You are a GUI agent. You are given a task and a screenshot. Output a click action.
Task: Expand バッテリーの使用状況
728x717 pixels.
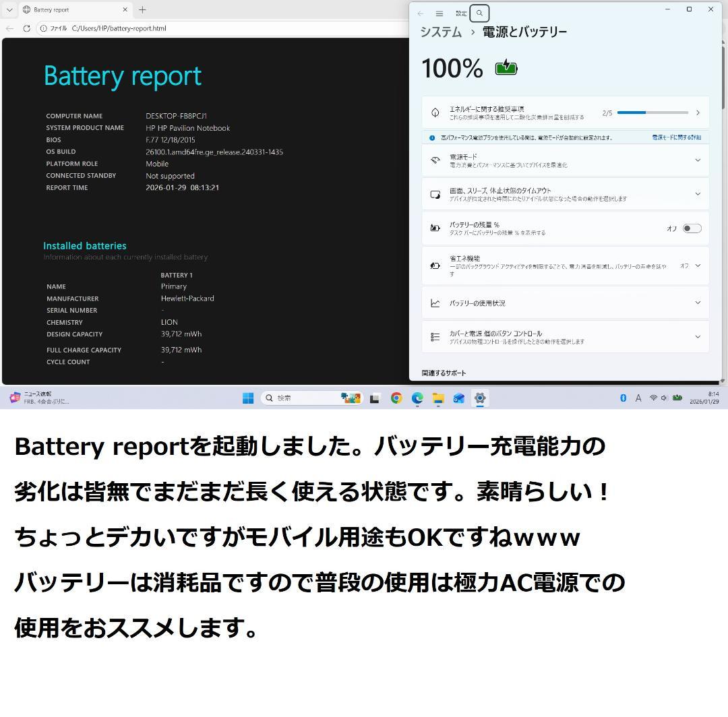pyautogui.click(x=698, y=303)
